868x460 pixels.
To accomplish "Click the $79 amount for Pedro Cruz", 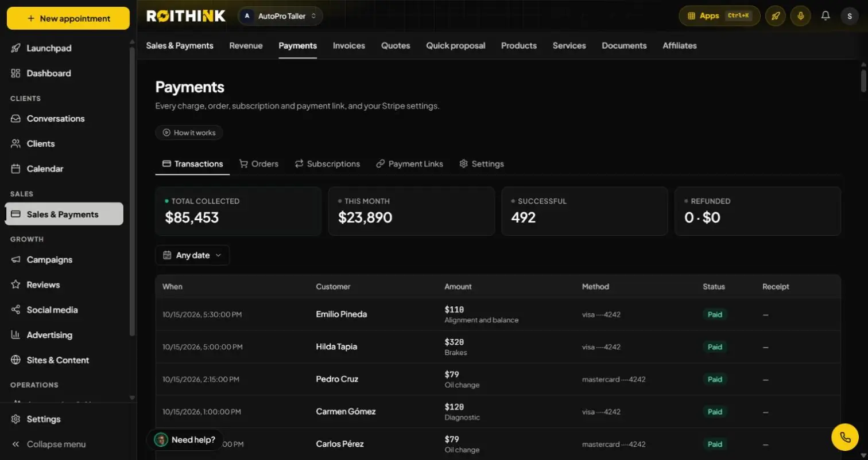I will [x=452, y=375].
